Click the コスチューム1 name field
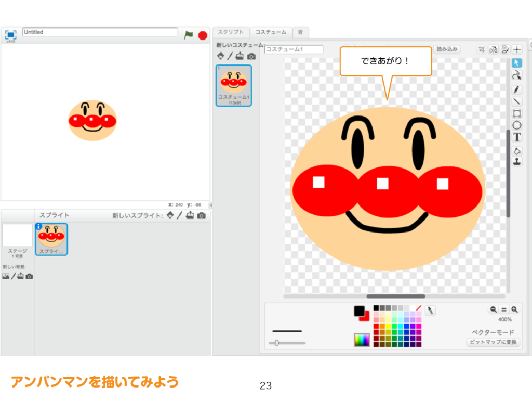Viewport: 532px width, 400px height. tap(294, 50)
